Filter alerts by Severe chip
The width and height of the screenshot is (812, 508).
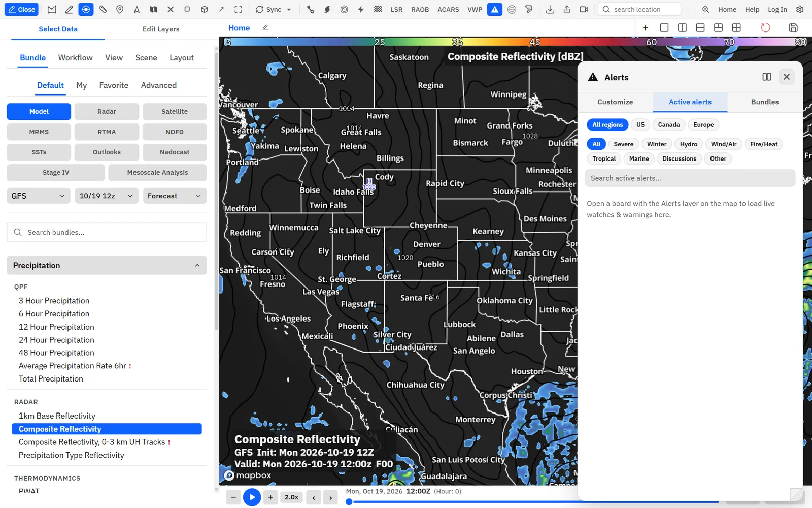(x=623, y=144)
